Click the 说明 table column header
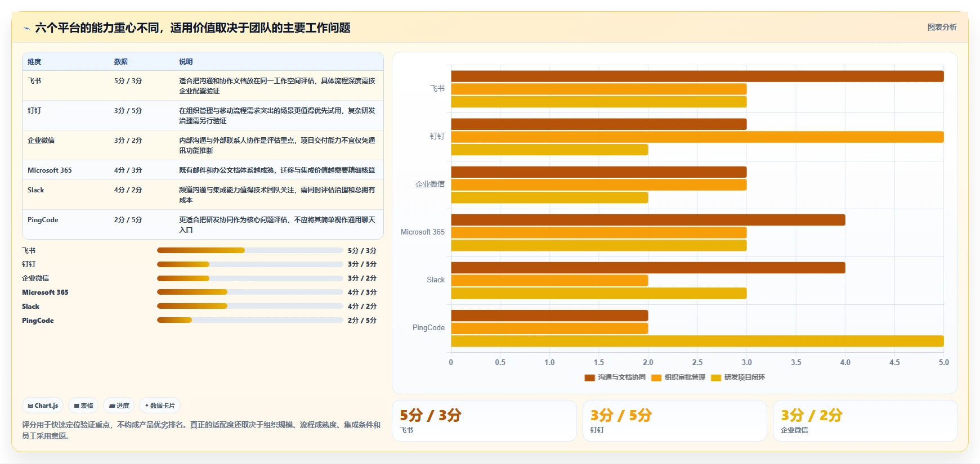This screenshot has width=980, height=464. (x=186, y=62)
